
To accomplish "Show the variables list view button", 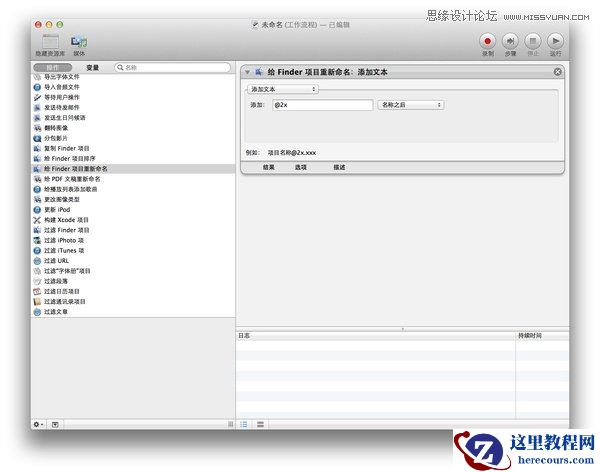I will click(x=261, y=424).
